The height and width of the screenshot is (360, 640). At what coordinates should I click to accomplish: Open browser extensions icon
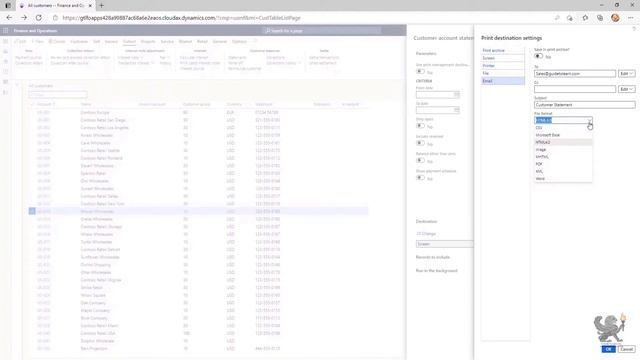[585, 18]
